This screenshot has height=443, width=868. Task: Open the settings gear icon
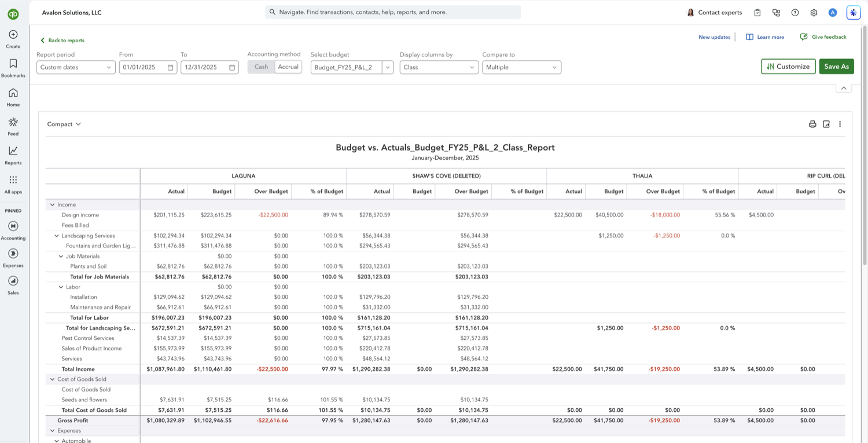814,13
